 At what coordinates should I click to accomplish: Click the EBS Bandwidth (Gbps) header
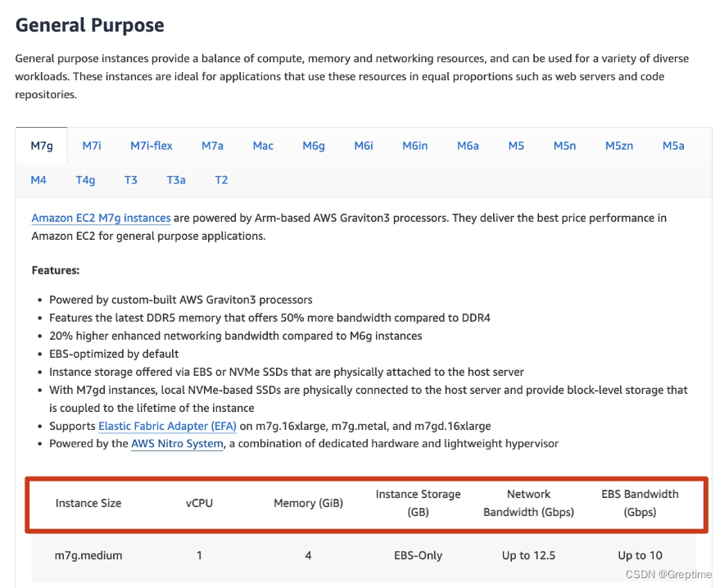640,503
